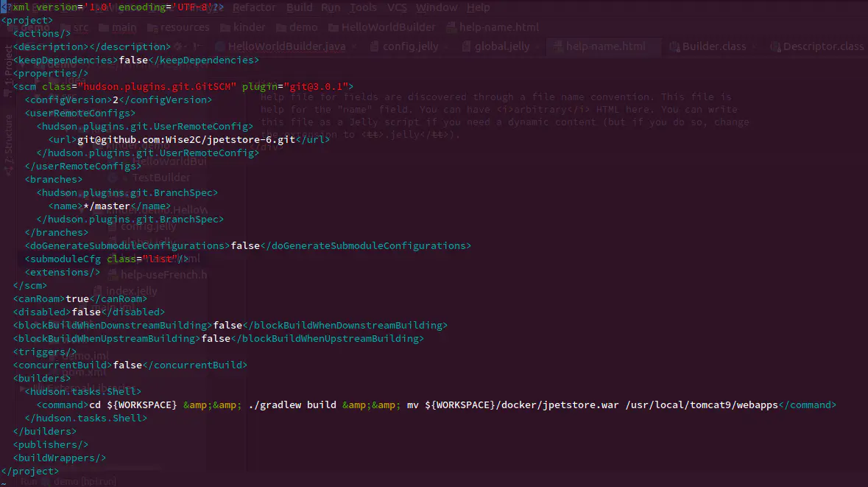
Task: Expand External Libraries in the project tree
Action: coord(22,389)
